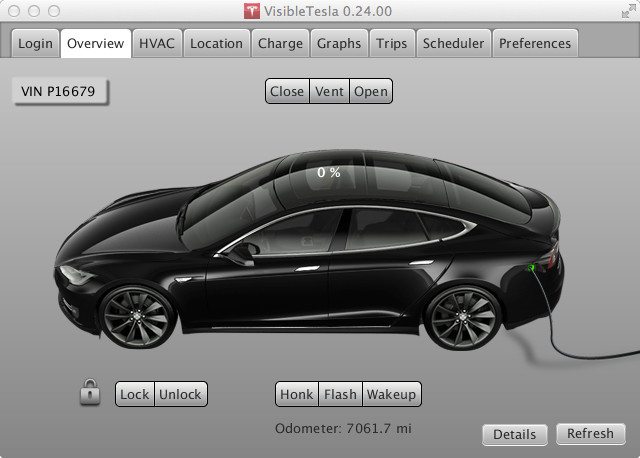Click the Tesla logo in title bar
The width and height of the screenshot is (640, 458).
point(252,11)
